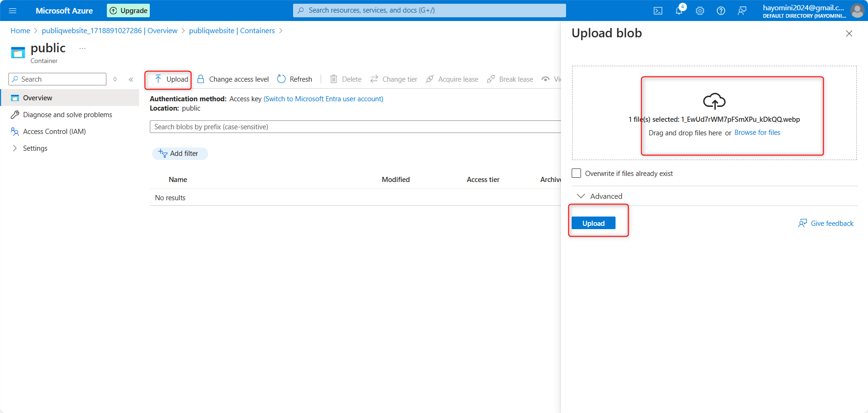Image resolution: width=868 pixels, height=413 pixels.
Task: Refresh the blob list
Action: 294,79
